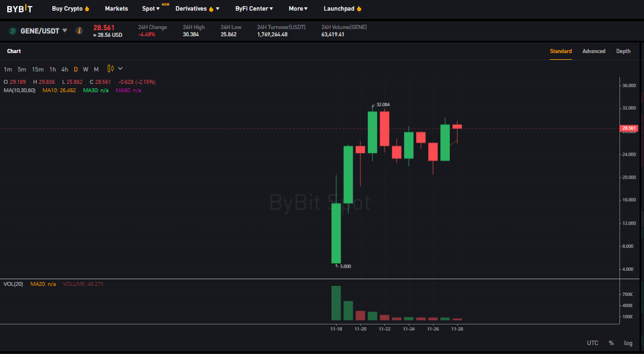Image resolution: width=644 pixels, height=354 pixels.
Task: Switch to Depth chart tab
Action: pos(623,51)
